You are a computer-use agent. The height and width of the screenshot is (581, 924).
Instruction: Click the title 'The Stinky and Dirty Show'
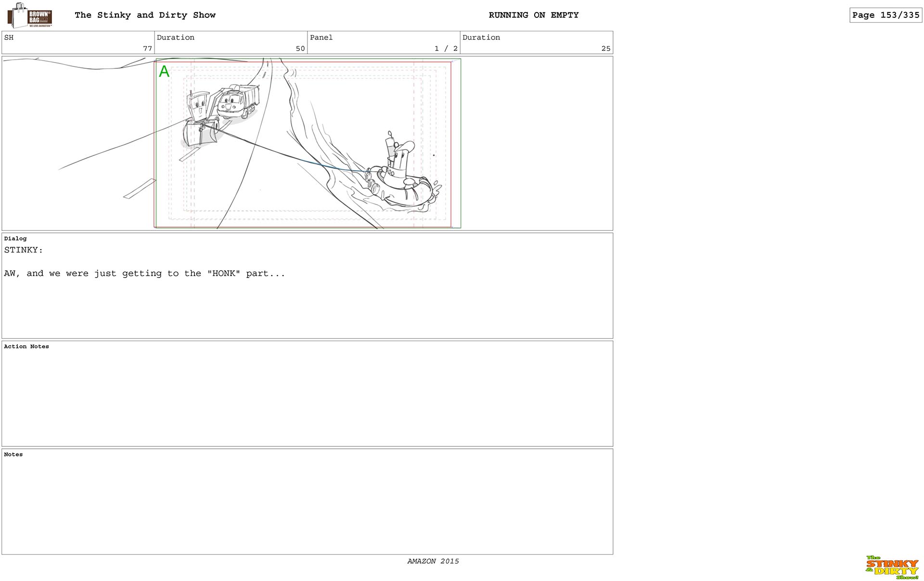point(145,15)
